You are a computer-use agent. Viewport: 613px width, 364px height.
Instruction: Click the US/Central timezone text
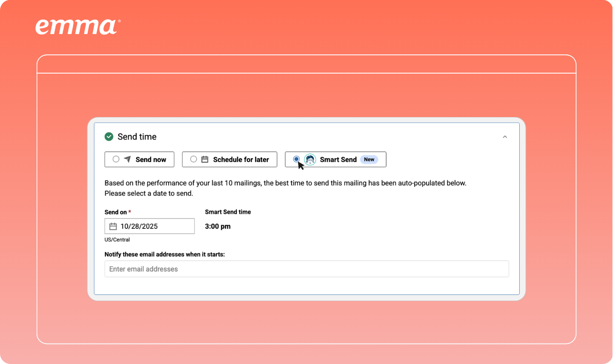pyautogui.click(x=117, y=240)
